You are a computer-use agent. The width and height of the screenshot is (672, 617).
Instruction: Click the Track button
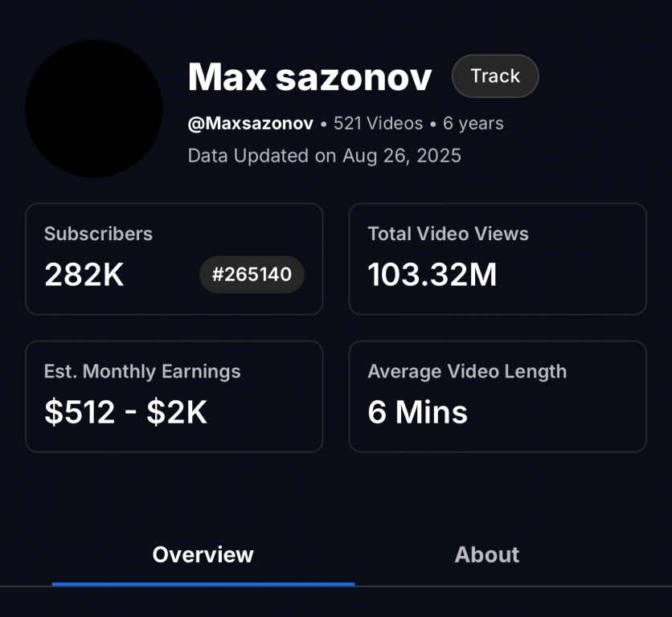pyautogui.click(x=495, y=76)
